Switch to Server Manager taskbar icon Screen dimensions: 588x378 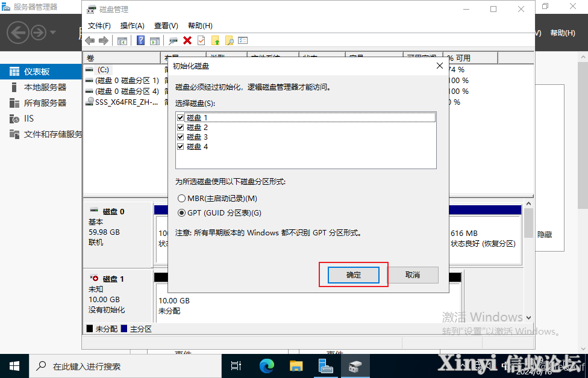pos(325,366)
